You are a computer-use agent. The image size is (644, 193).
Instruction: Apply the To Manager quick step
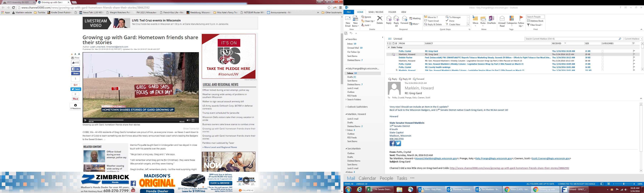pos(453,17)
